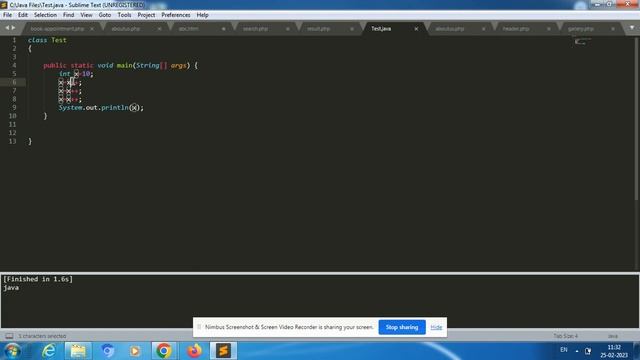Open the Windows Start menu

[12, 351]
